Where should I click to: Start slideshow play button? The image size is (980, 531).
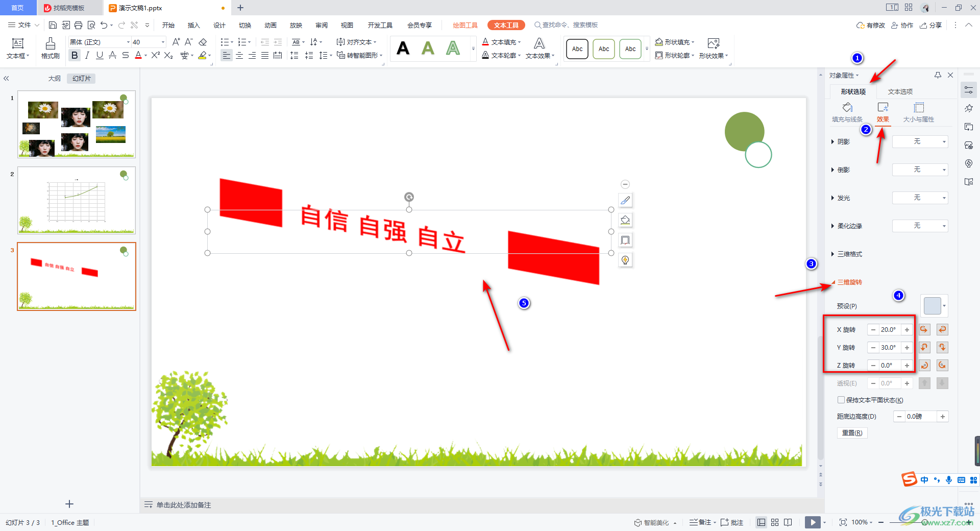click(x=813, y=522)
